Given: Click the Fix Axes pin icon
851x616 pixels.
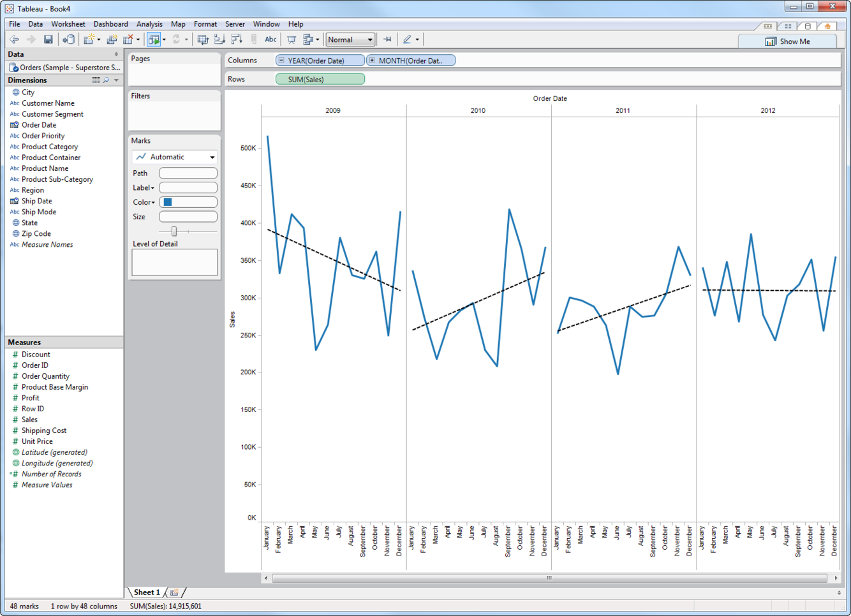Looking at the screenshot, I should (x=387, y=40).
